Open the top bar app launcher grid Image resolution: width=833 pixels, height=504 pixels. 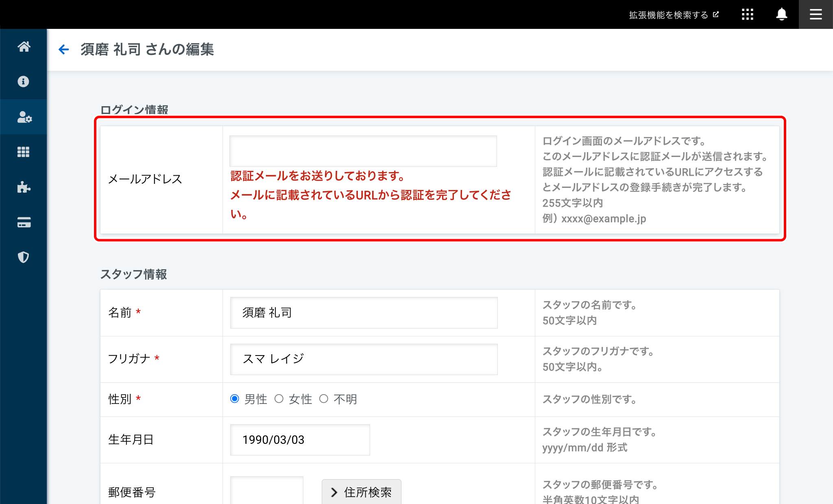pyautogui.click(x=747, y=15)
